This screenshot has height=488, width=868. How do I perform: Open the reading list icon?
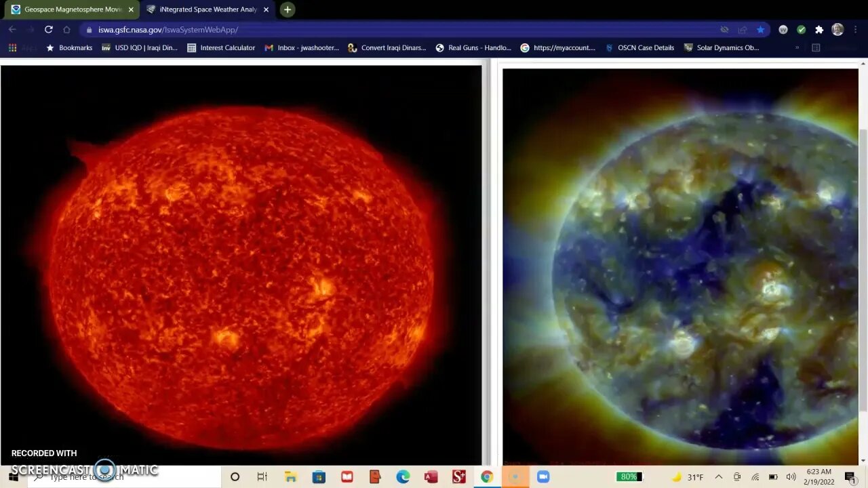coord(816,48)
